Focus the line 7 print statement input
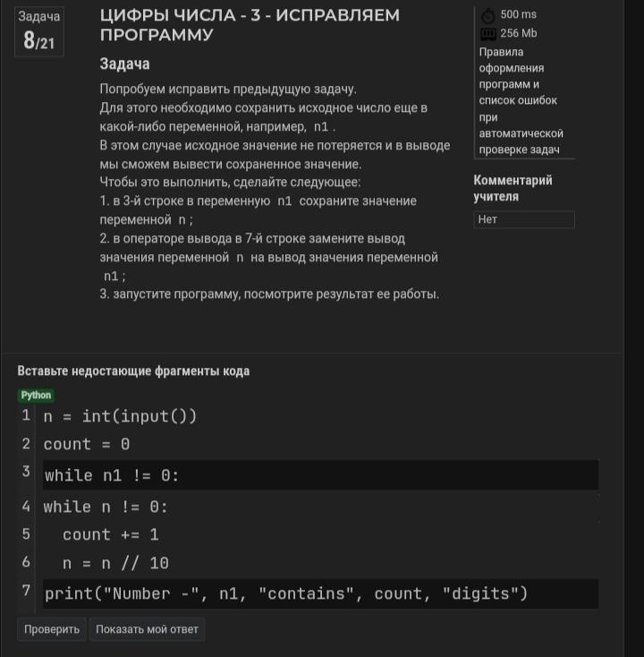 pos(320,593)
